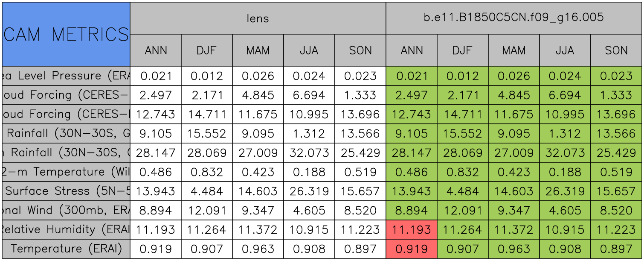Screen dimensions: 644x261
Task: Click the MAM header under b.e11.B1850C5CN
Action: click(514, 50)
